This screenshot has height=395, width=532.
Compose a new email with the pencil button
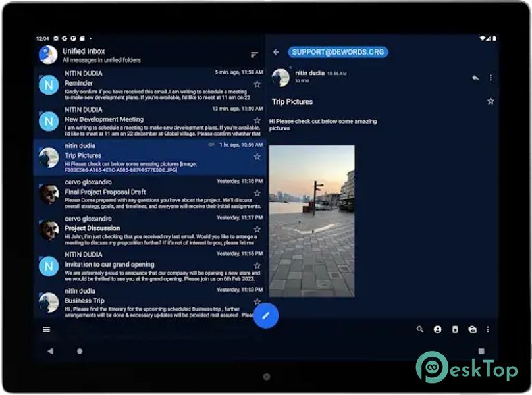(x=266, y=315)
